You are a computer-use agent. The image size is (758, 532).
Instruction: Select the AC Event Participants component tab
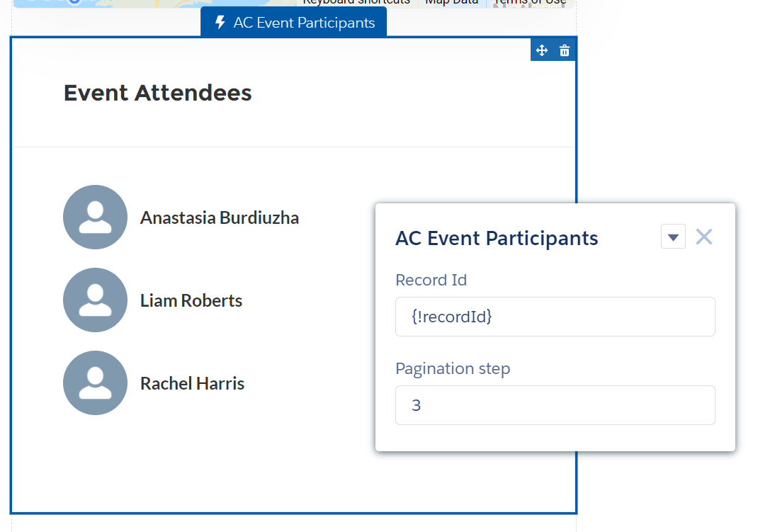click(x=293, y=22)
